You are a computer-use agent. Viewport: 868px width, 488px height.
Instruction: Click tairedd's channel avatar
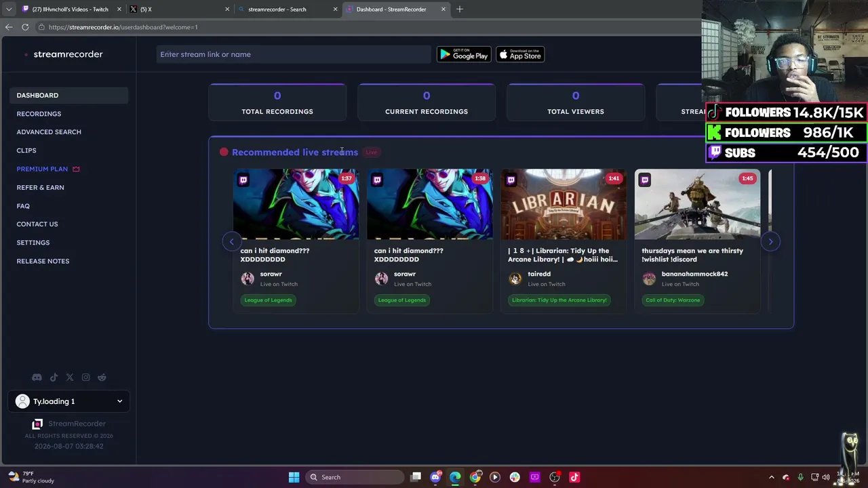click(x=515, y=279)
